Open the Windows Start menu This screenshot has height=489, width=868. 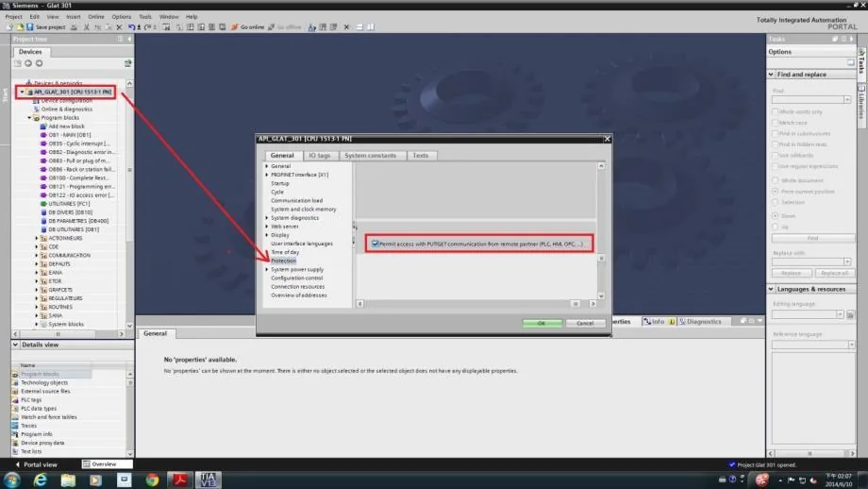(x=12, y=480)
